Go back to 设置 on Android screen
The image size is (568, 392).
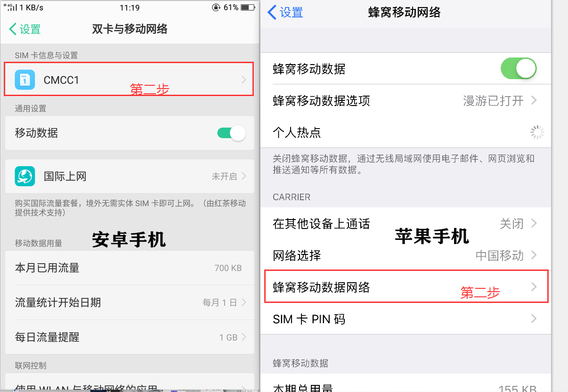click(x=25, y=29)
